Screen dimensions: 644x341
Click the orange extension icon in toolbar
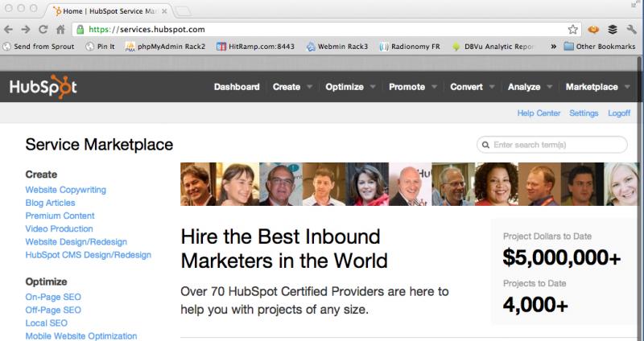point(593,30)
